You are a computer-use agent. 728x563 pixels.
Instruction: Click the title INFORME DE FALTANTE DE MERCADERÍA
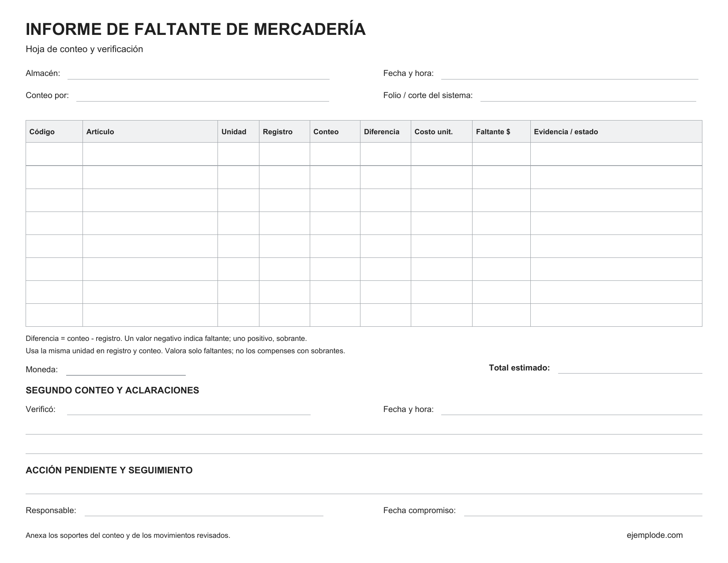[x=196, y=29]
